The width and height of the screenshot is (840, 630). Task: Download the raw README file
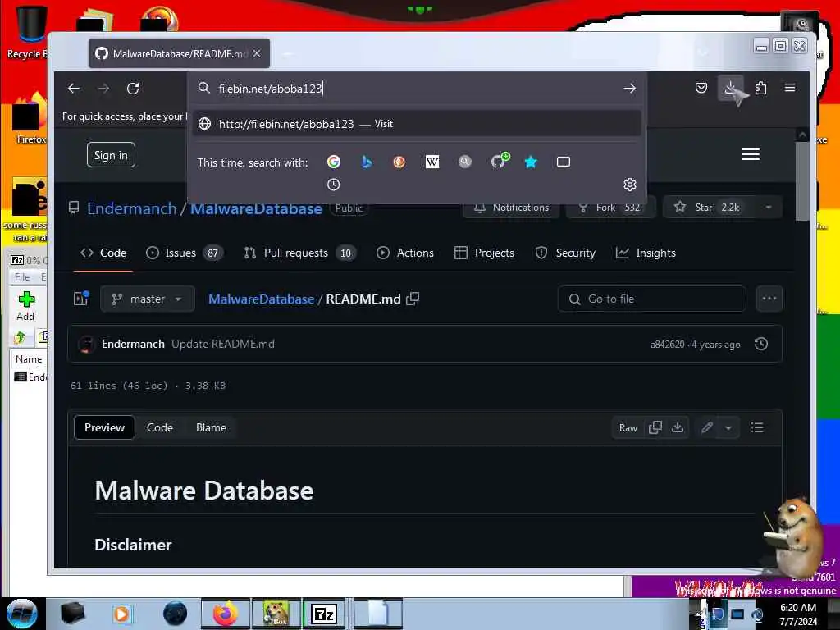(678, 427)
